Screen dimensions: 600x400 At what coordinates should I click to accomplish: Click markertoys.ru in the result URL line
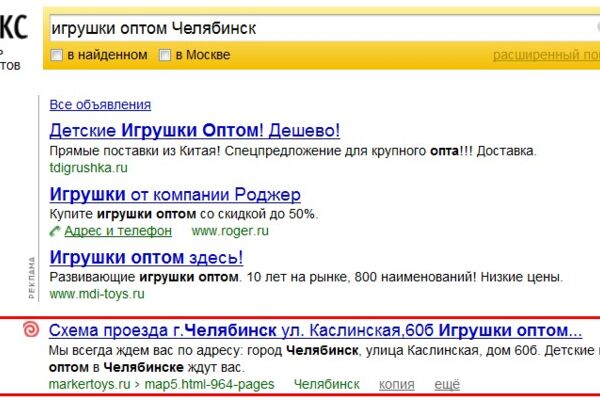click(x=90, y=384)
